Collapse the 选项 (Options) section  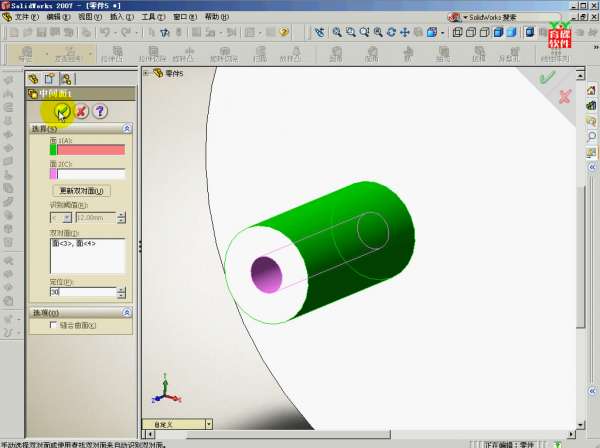(x=126, y=312)
